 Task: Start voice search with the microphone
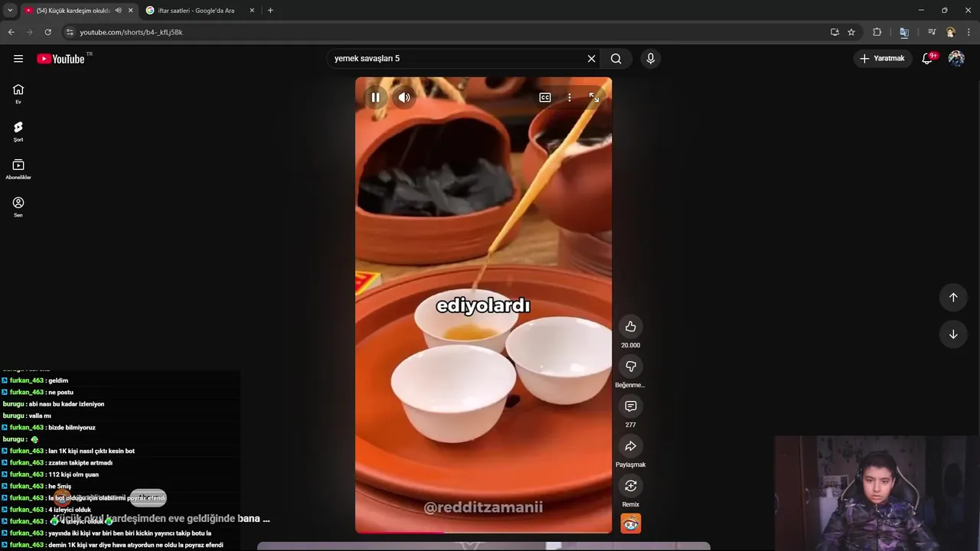(x=651, y=58)
